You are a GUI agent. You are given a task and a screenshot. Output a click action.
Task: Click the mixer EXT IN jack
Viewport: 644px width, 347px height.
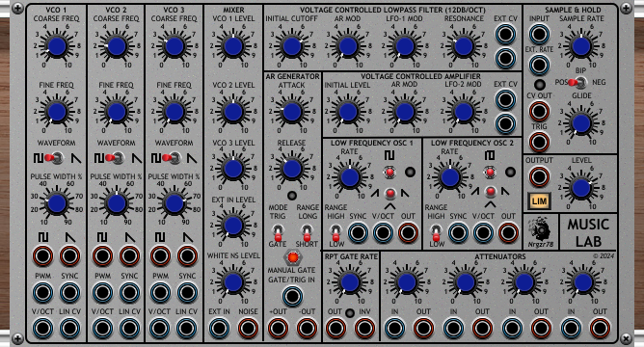[219, 329]
